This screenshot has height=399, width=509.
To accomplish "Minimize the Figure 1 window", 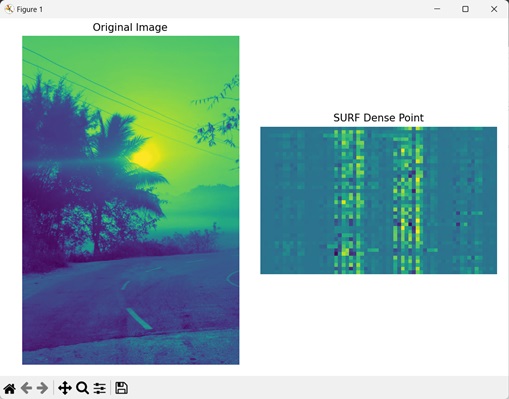I will click(x=437, y=9).
